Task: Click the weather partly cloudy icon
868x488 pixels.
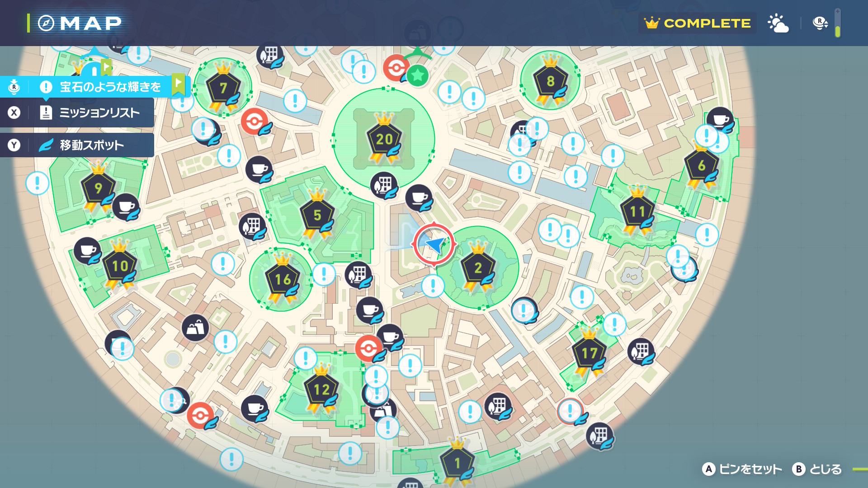Action: point(778,23)
